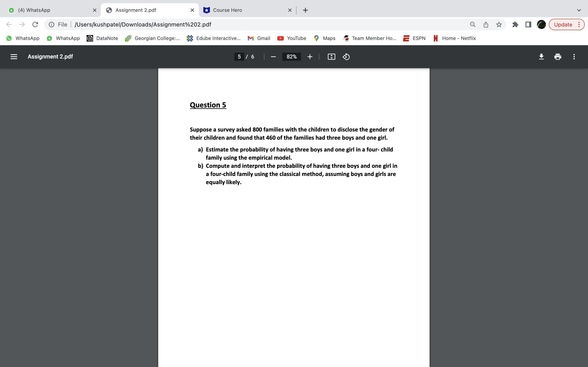Click the share icon in address bar
The width and height of the screenshot is (588, 367).
pos(486,24)
